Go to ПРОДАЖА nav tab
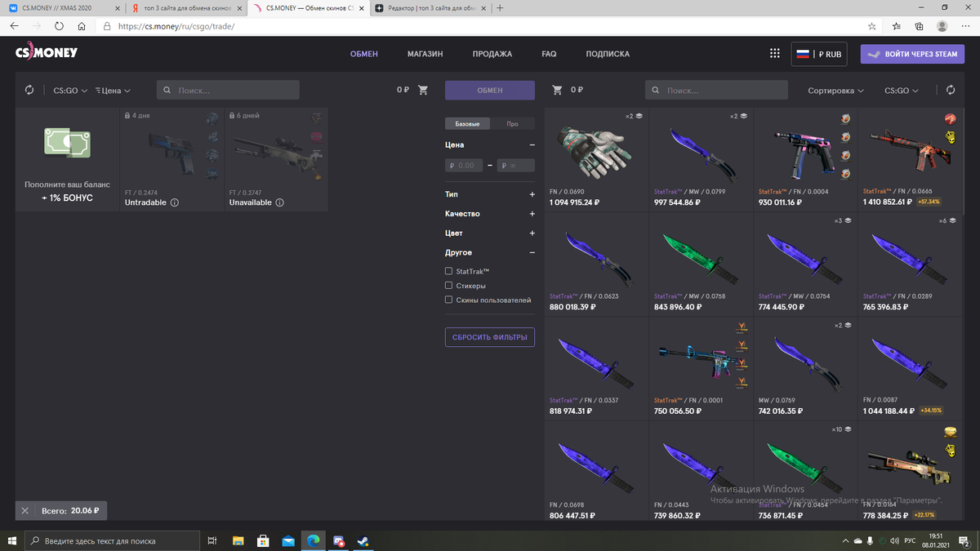Image resolution: width=980 pixels, height=551 pixels. point(492,54)
